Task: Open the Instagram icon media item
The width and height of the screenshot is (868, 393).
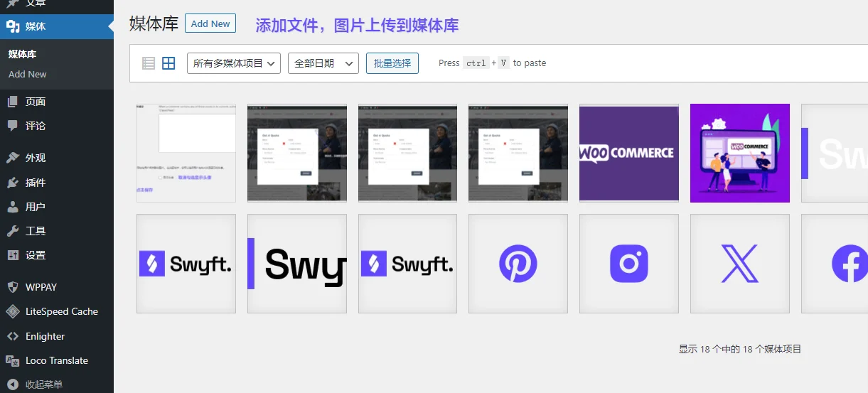Action: [629, 264]
